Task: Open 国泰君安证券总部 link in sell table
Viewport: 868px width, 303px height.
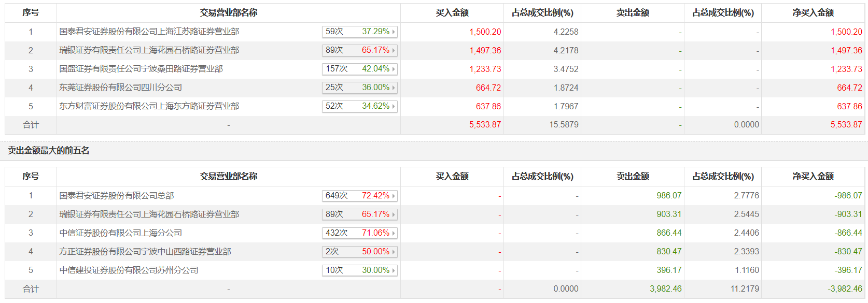Action: pos(117,196)
